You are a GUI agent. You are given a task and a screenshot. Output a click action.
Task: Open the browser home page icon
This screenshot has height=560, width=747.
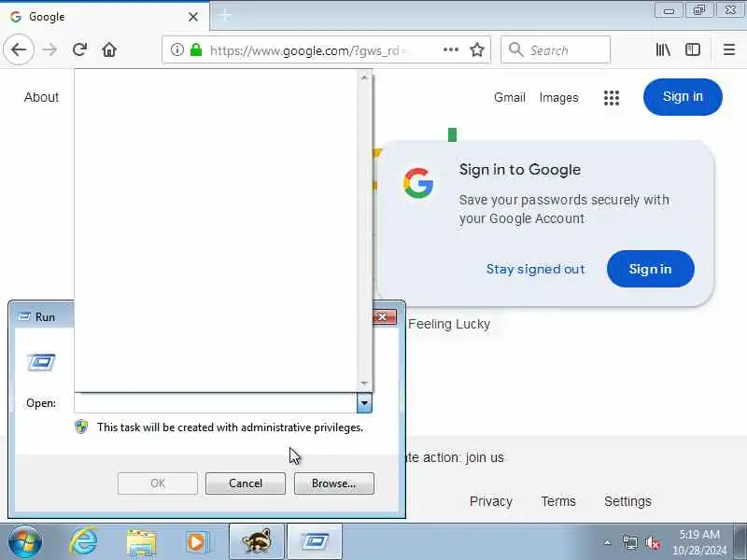(x=109, y=49)
